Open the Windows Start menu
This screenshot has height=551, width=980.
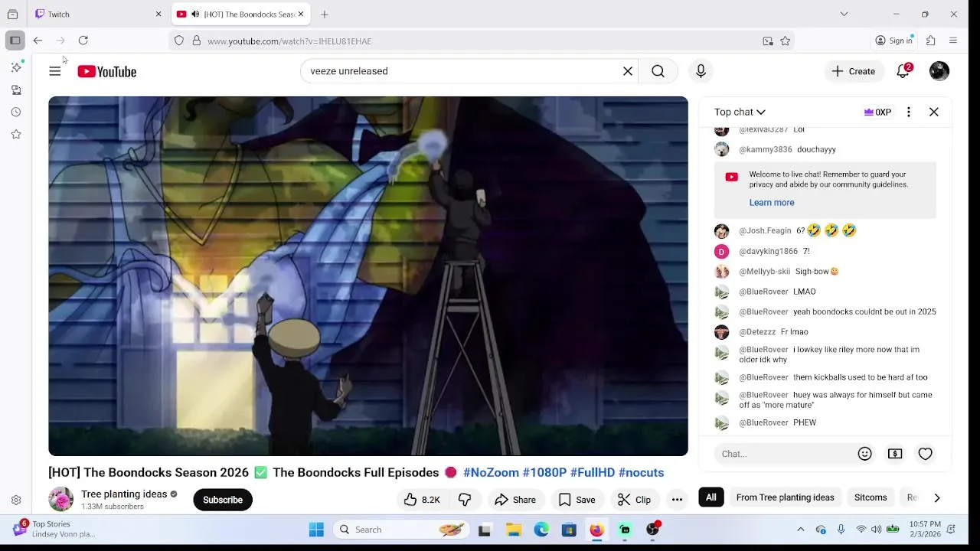pos(316,530)
